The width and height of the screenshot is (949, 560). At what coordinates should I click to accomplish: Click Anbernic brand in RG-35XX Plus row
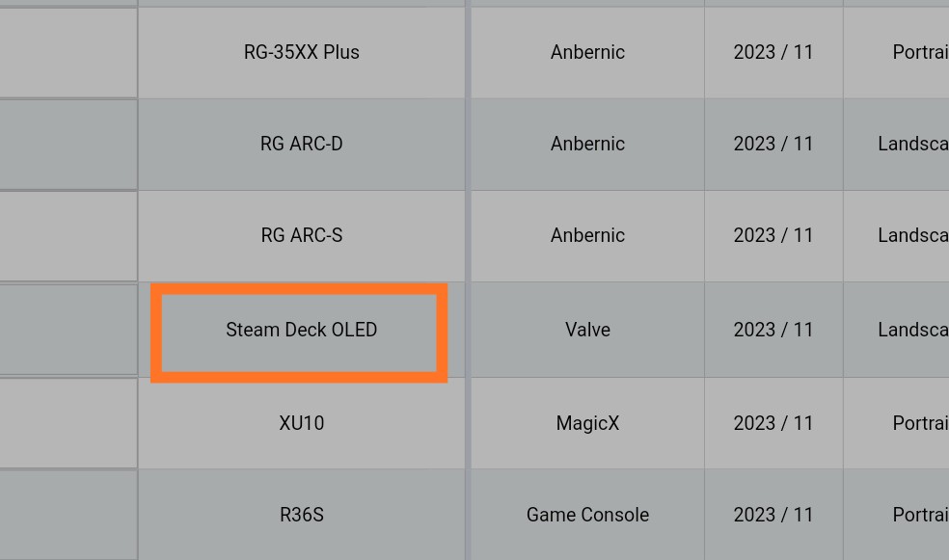[587, 52]
